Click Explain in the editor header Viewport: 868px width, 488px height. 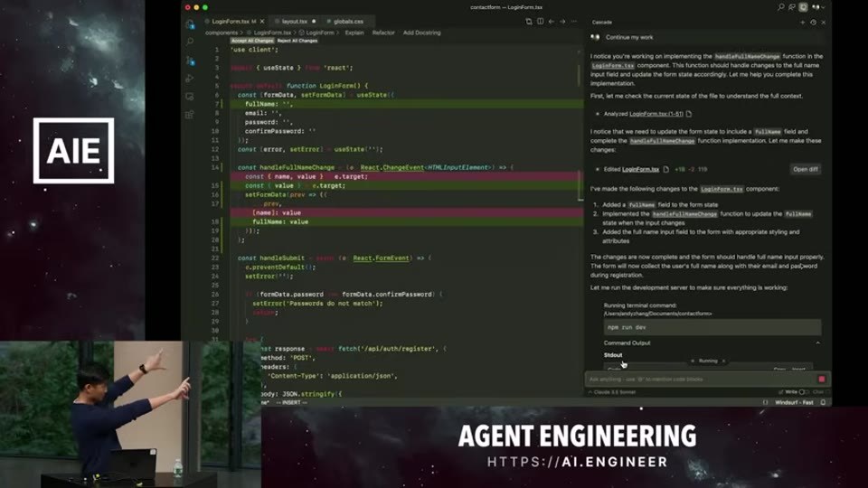pos(354,33)
